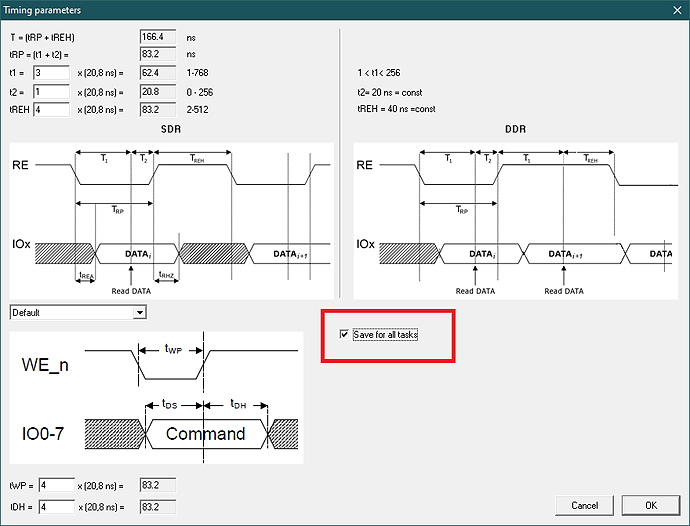Click the OK button
The image size is (690, 526).
[650, 505]
